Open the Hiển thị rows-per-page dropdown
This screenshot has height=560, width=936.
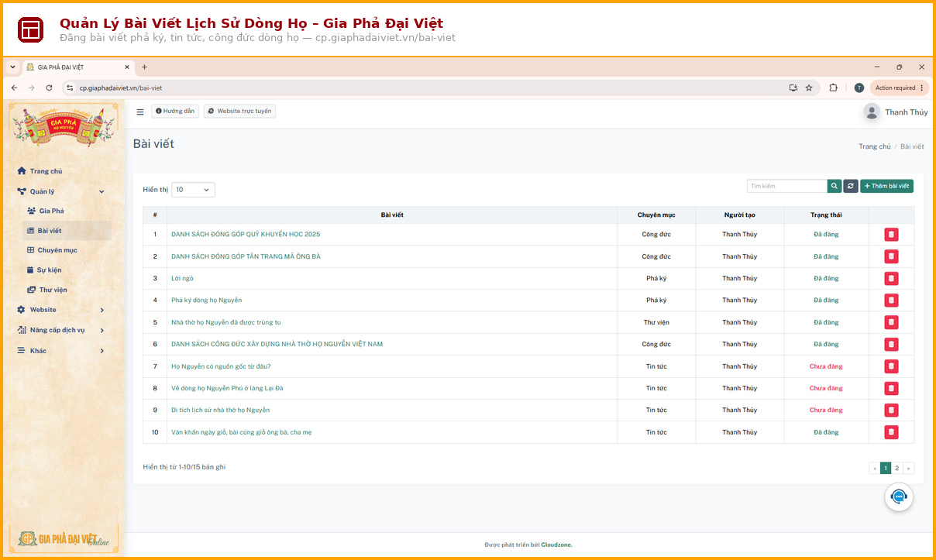coord(193,190)
